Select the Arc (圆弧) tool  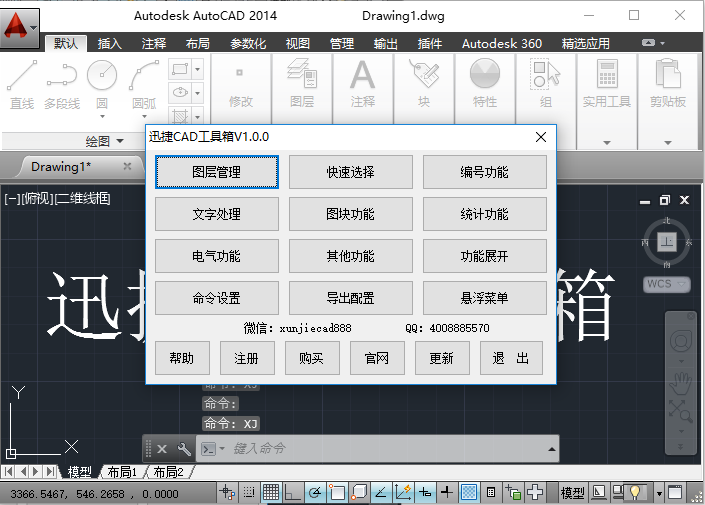(144, 84)
